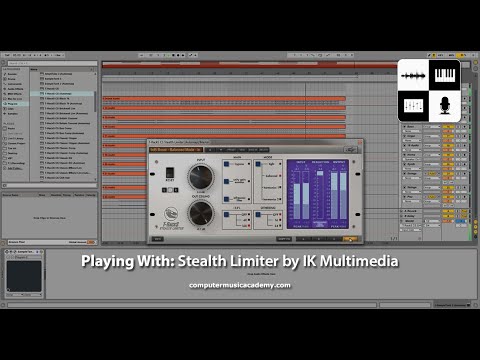The image size is (480, 360).
Task: Open plugin Info button at bottom left
Action: [158, 239]
